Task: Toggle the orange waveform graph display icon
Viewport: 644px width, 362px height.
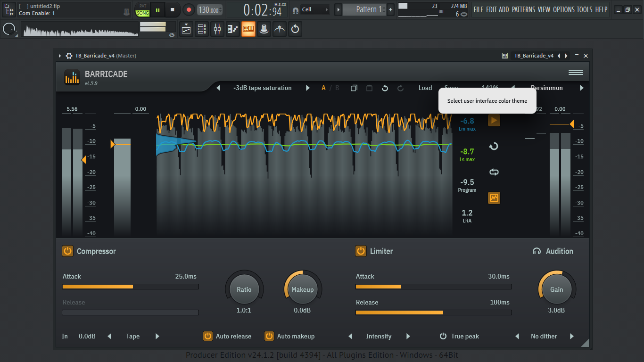Action: pyautogui.click(x=494, y=198)
